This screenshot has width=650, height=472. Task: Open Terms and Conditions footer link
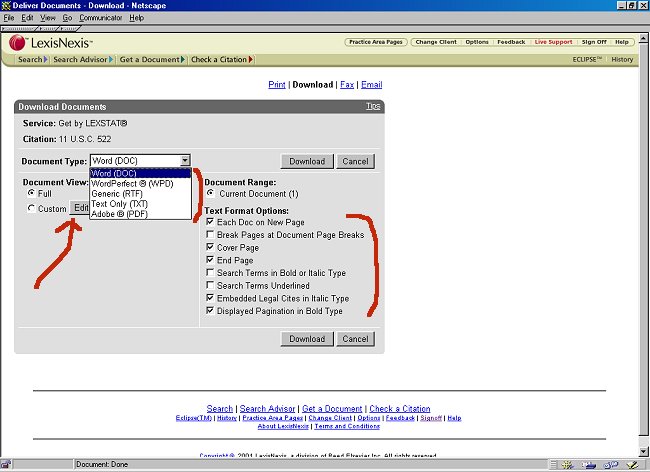pyautogui.click(x=347, y=426)
